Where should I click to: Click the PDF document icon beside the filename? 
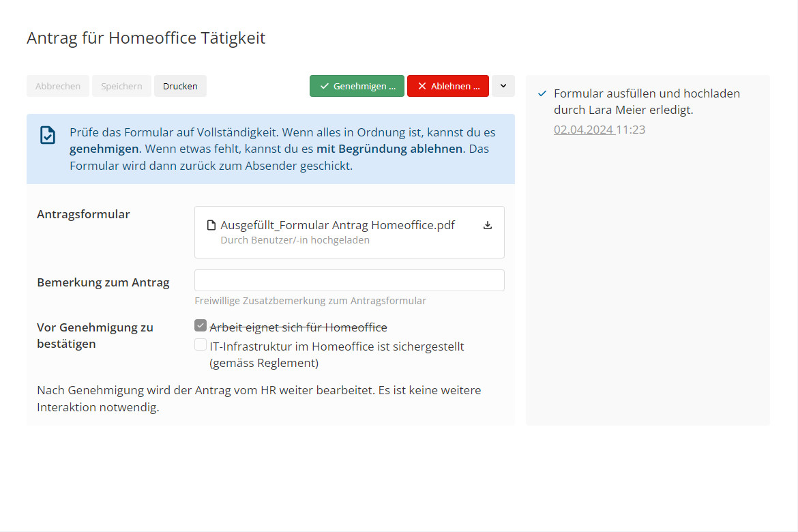[211, 225]
